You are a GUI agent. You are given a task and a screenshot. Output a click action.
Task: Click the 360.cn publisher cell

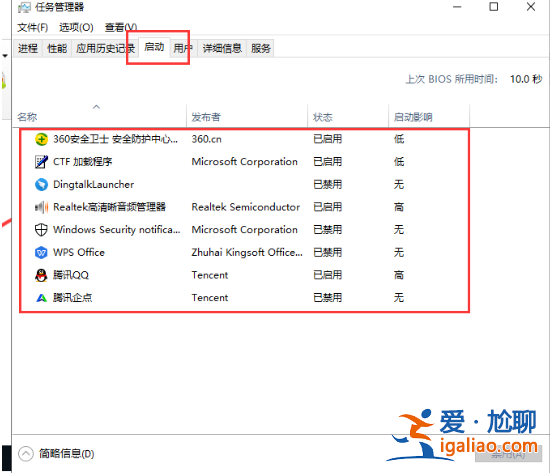click(x=207, y=139)
